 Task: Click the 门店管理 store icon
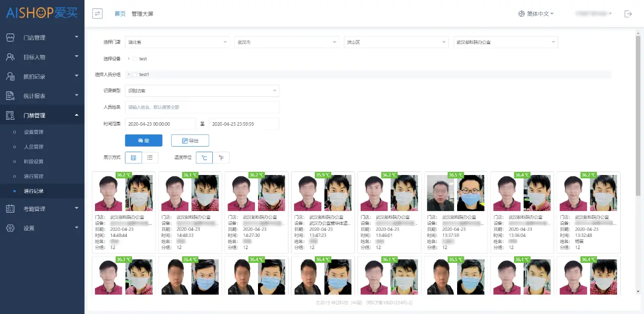(10, 38)
